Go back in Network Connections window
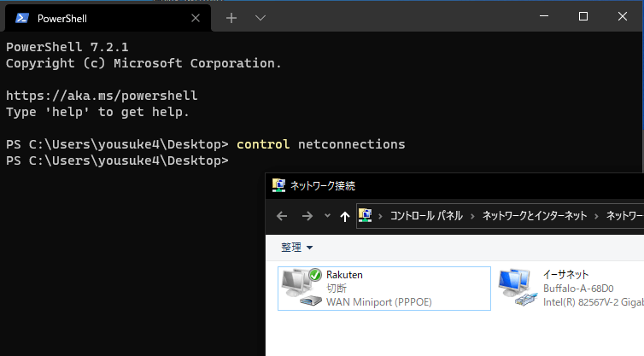644x356 pixels. click(x=282, y=216)
